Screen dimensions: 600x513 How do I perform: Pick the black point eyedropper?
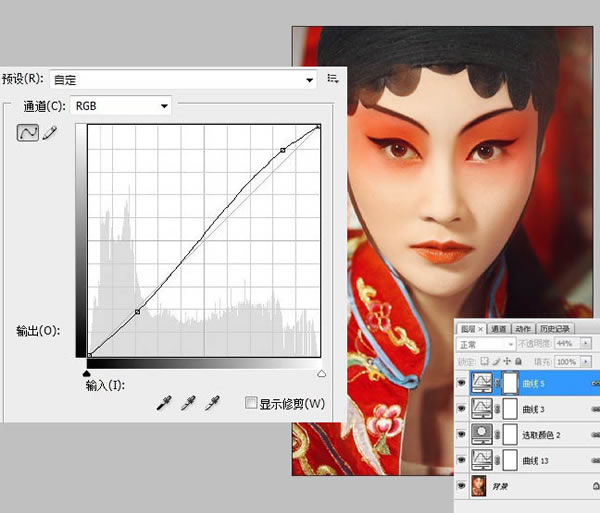pos(164,403)
